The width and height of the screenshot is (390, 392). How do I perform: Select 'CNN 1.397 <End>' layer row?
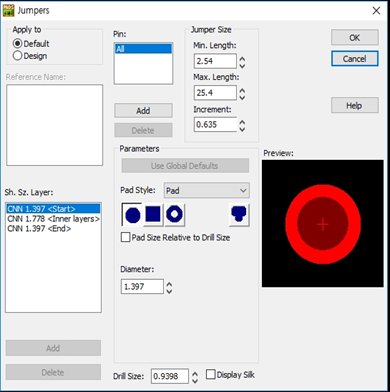(x=53, y=229)
